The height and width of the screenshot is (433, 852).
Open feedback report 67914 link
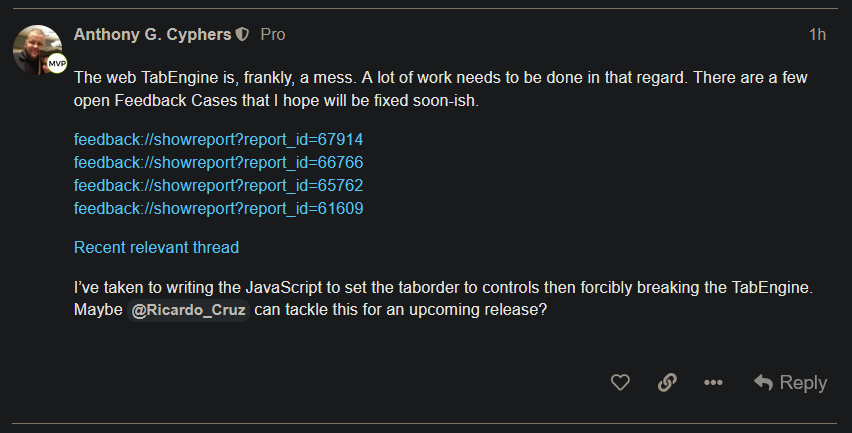218,139
